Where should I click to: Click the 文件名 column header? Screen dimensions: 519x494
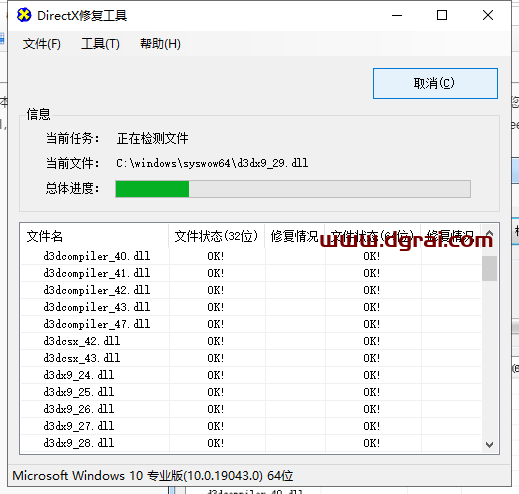click(94, 236)
